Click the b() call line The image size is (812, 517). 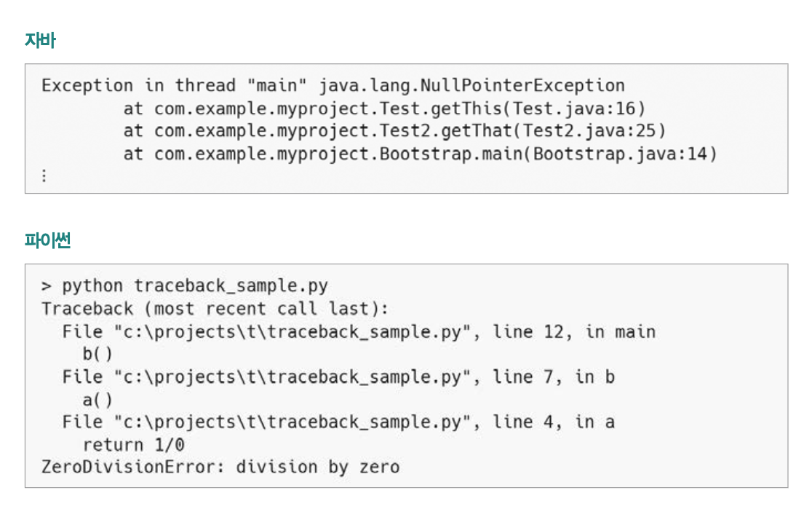pyautogui.click(x=97, y=355)
